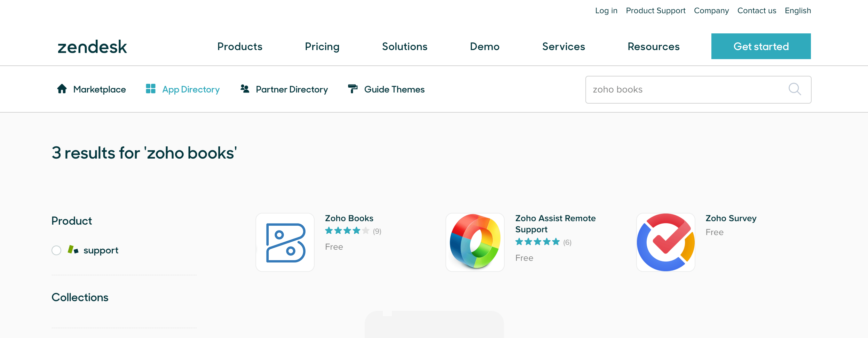Select the support product radio button
This screenshot has width=868, height=338.
(56, 250)
